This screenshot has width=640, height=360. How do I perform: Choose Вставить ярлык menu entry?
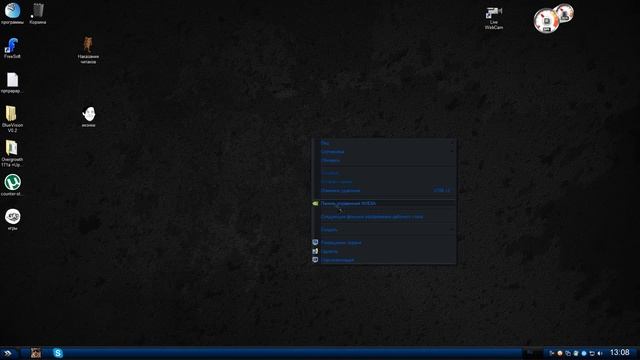click(x=384, y=182)
